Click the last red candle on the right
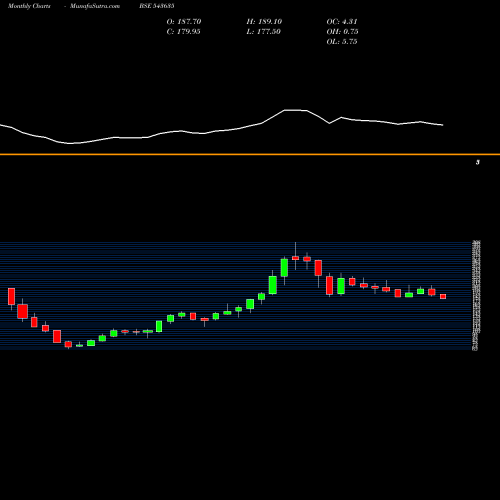Image resolution: width=500 pixels, height=500 pixels. (x=443, y=296)
